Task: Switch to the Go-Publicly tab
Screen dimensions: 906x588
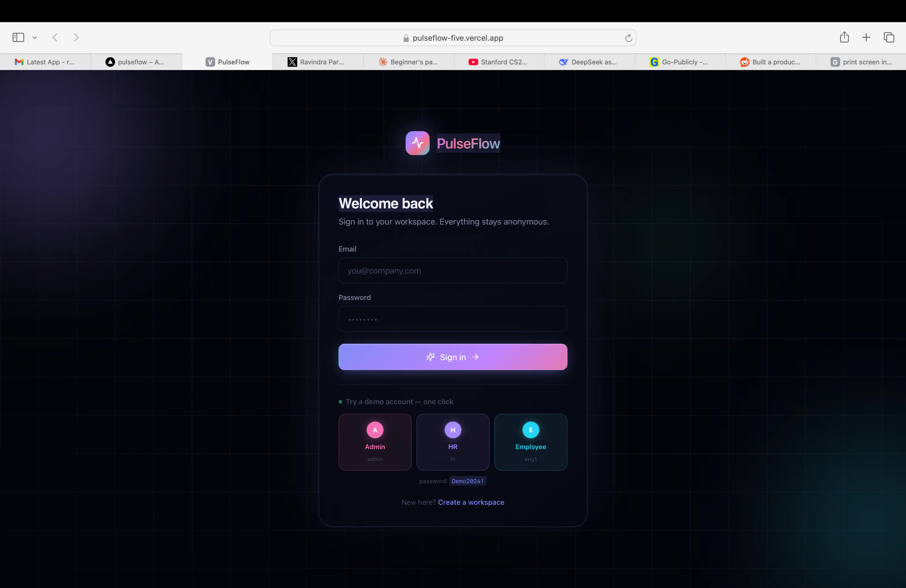Action: coord(680,62)
